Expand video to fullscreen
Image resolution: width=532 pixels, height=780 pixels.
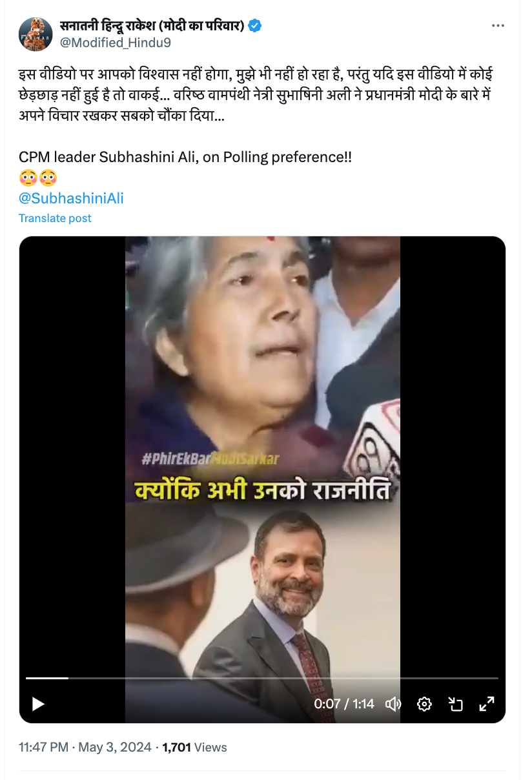[x=487, y=704]
